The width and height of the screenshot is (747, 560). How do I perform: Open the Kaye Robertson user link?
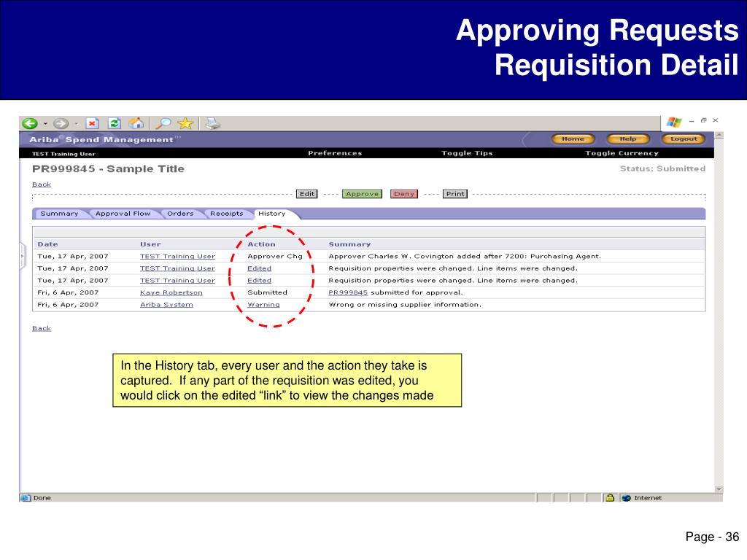tap(171, 292)
